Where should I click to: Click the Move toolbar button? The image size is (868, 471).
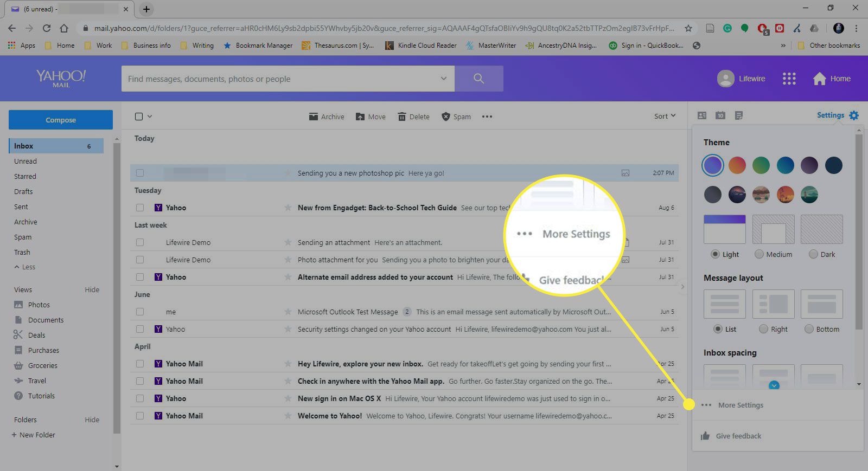(371, 117)
